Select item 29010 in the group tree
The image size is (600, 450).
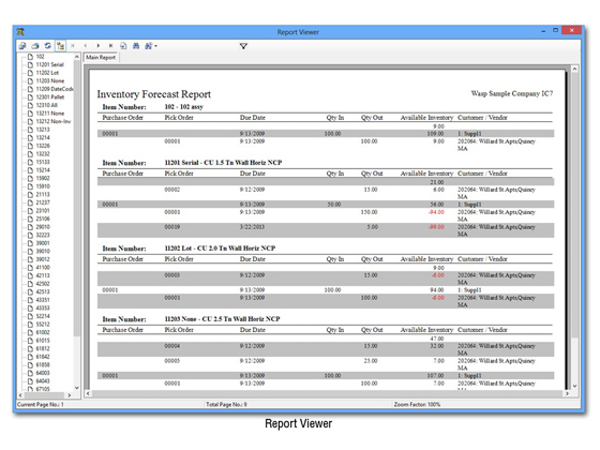click(x=42, y=226)
